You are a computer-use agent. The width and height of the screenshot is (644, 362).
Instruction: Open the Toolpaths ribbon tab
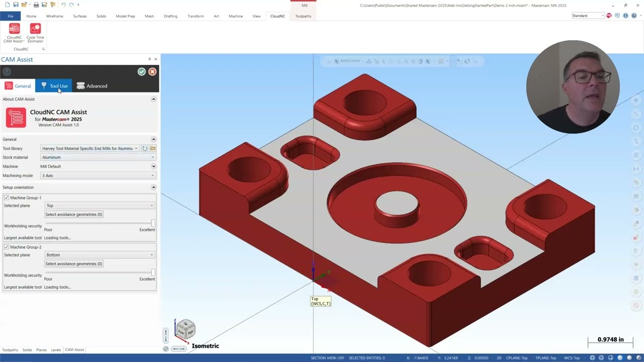click(x=303, y=16)
